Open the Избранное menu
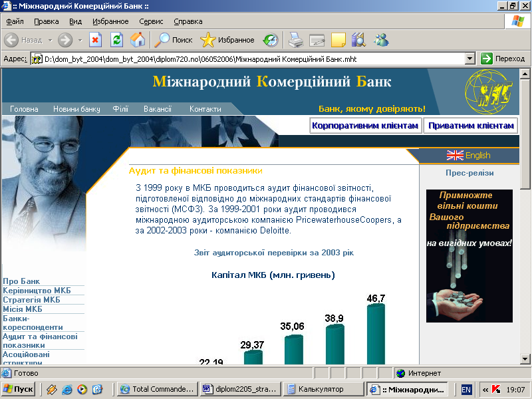532x399 pixels. click(110, 21)
